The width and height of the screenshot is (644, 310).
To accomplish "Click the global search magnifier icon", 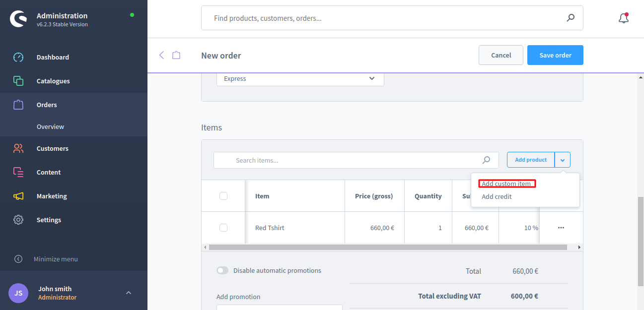I will pos(571,18).
